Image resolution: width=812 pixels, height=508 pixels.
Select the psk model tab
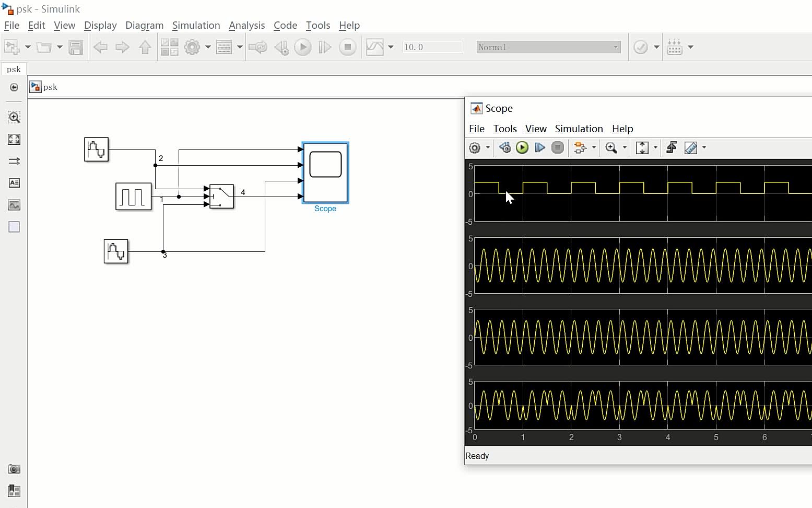coord(14,69)
